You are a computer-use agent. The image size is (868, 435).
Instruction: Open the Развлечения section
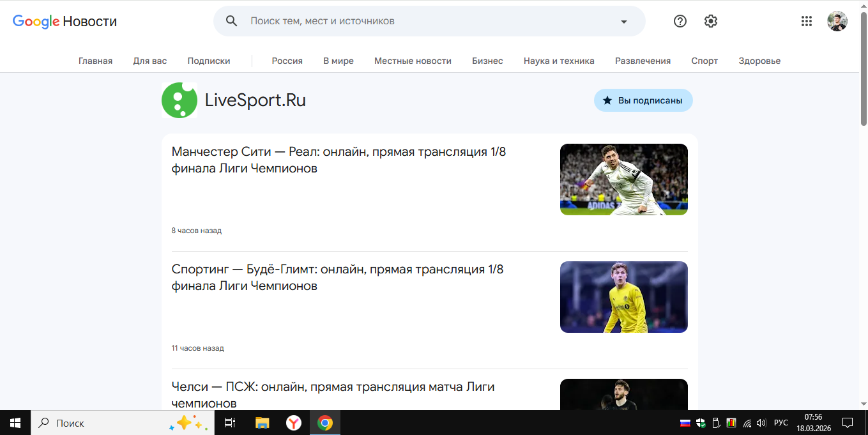pyautogui.click(x=643, y=61)
